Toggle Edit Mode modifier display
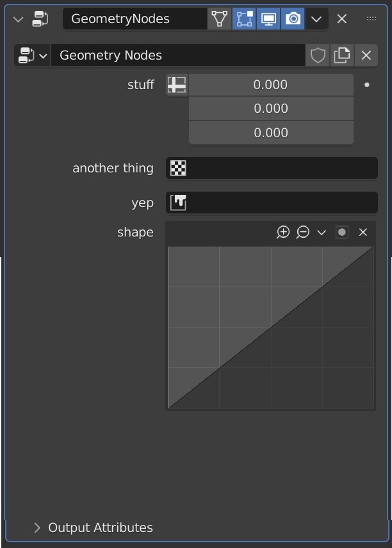Image resolution: width=392 pixels, height=548 pixels. click(244, 19)
